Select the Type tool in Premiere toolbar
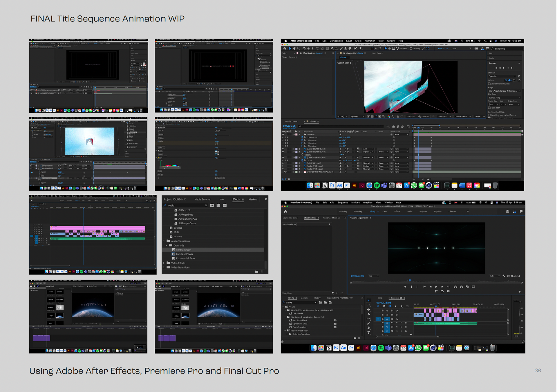This screenshot has height=392, width=557. tap(369, 333)
